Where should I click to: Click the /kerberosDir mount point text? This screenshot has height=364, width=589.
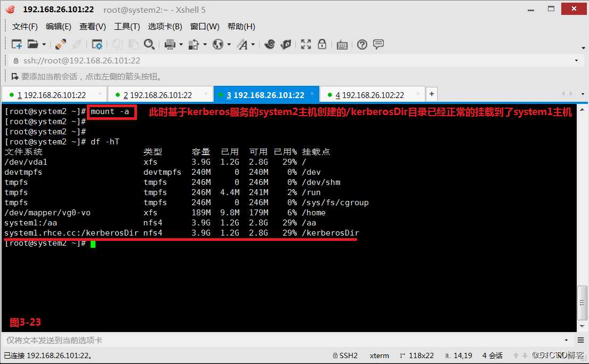pos(330,233)
